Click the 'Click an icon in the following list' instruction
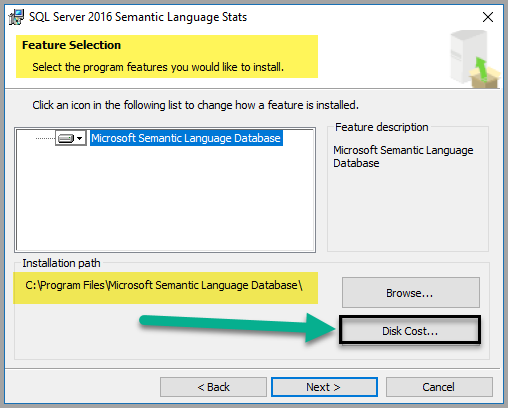The image size is (508, 408). pos(195,105)
